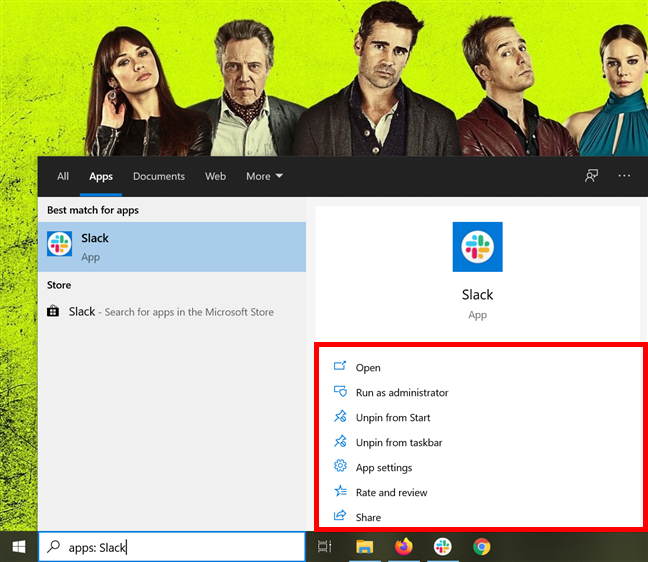Choose Unpin from taskbar
Viewport: 648px width, 562px height.
(399, 443)
